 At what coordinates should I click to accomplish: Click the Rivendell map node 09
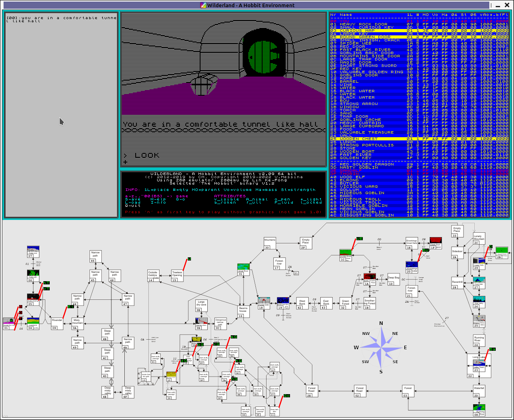[x=57, y=324]
